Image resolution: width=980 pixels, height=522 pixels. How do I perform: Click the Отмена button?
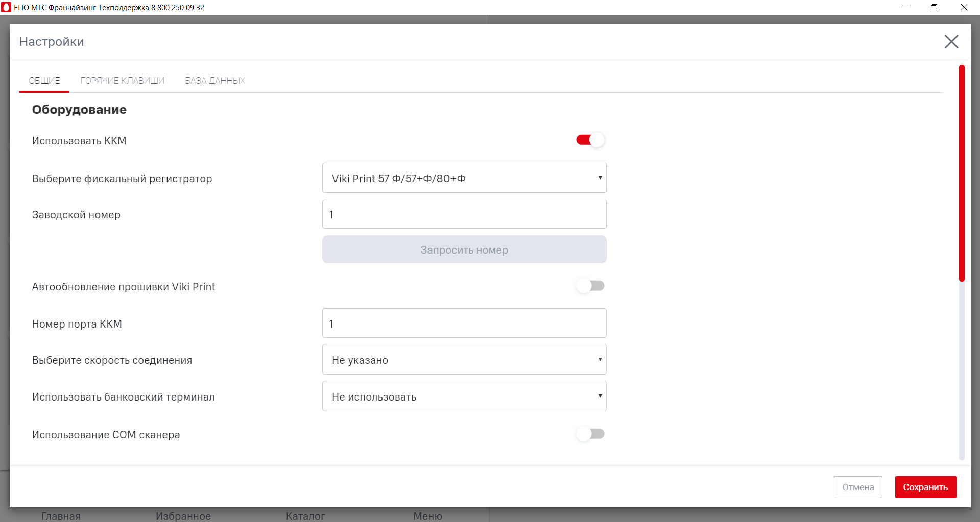pos(858,487)
